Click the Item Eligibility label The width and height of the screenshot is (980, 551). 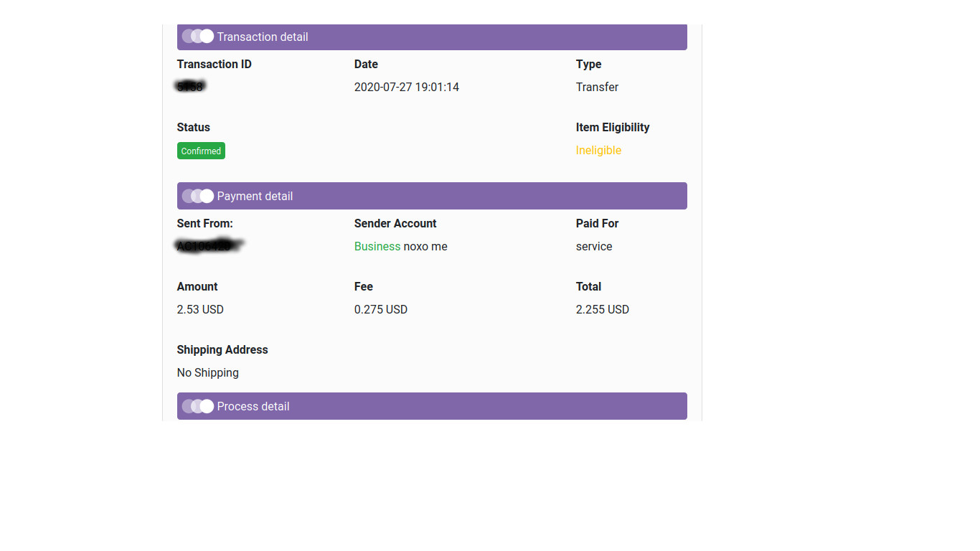(x=613, y=127)
